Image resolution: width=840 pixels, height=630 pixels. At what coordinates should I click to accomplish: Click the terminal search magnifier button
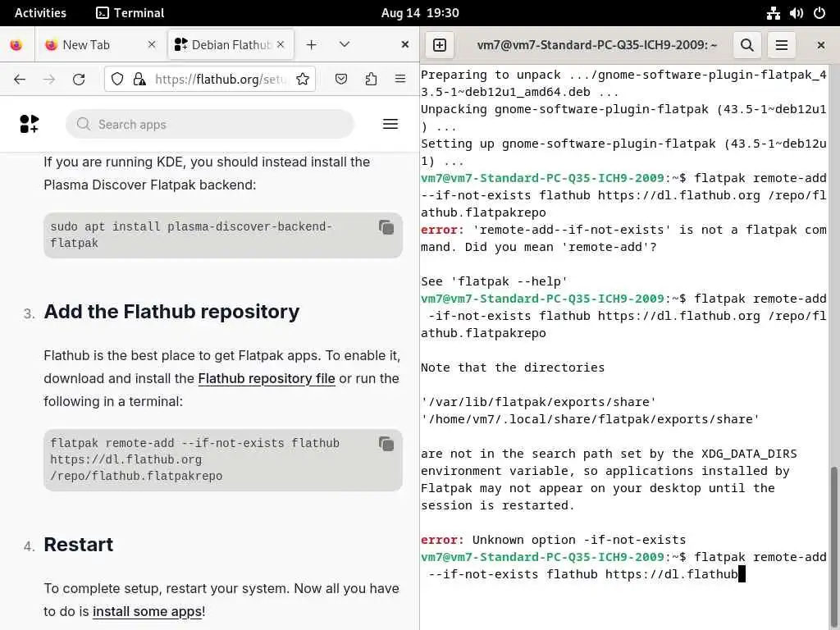(746, 45)
